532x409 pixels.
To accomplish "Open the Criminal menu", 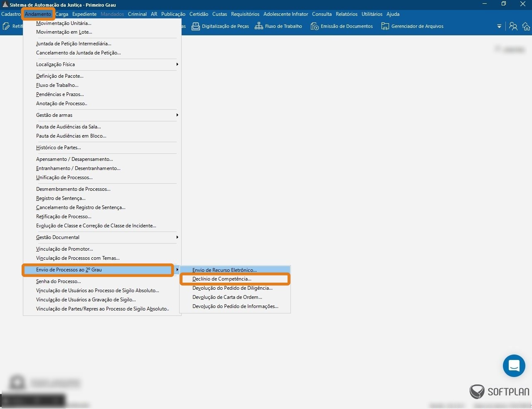I will (137, 14).
